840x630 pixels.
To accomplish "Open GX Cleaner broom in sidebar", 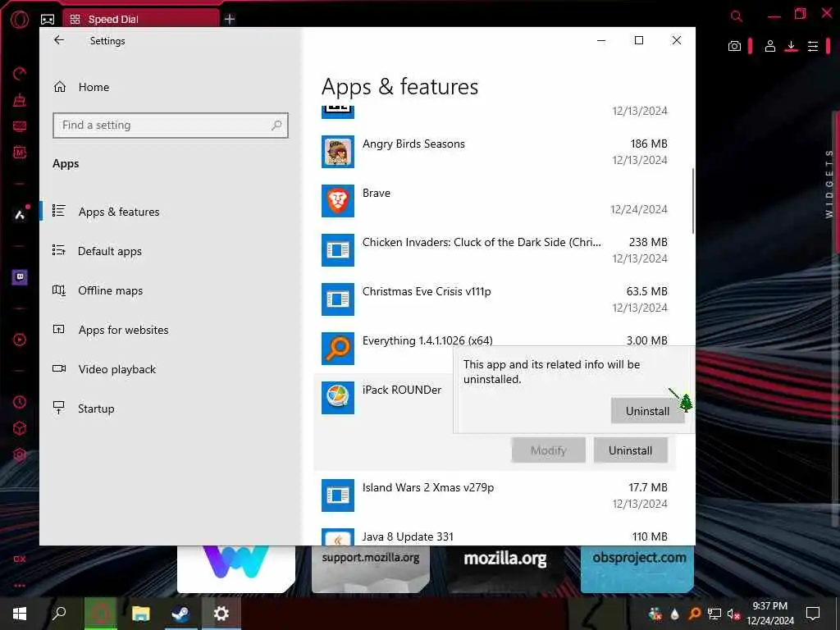I will pyautogui.click(x=20, y=99).
